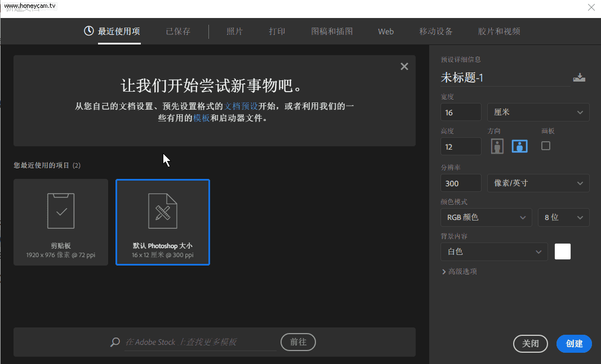Open the width units dropdown showing 厘米
This screenshot has width=601, height=364.
point(538,113)
